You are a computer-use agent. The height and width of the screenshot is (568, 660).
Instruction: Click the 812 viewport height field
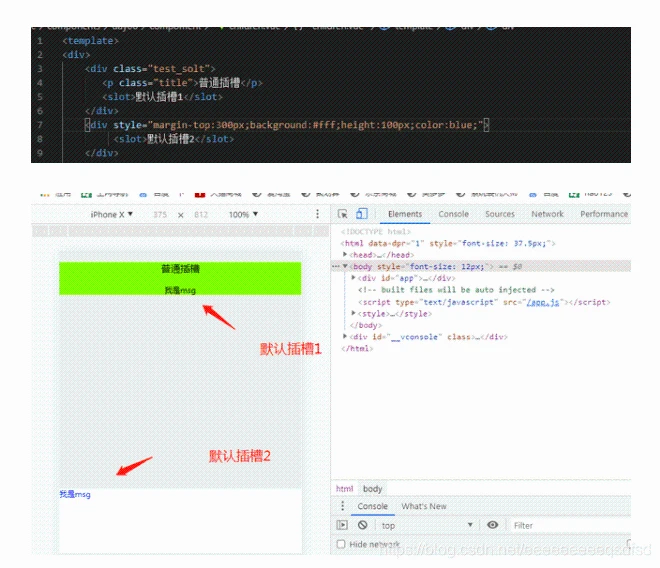pyautogui.click(x=201, y=214)
